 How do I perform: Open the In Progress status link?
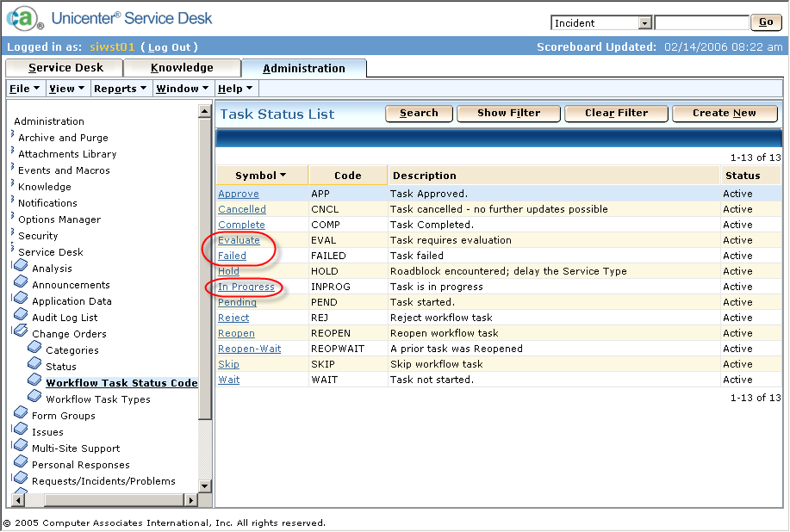[x=246, y=287]
